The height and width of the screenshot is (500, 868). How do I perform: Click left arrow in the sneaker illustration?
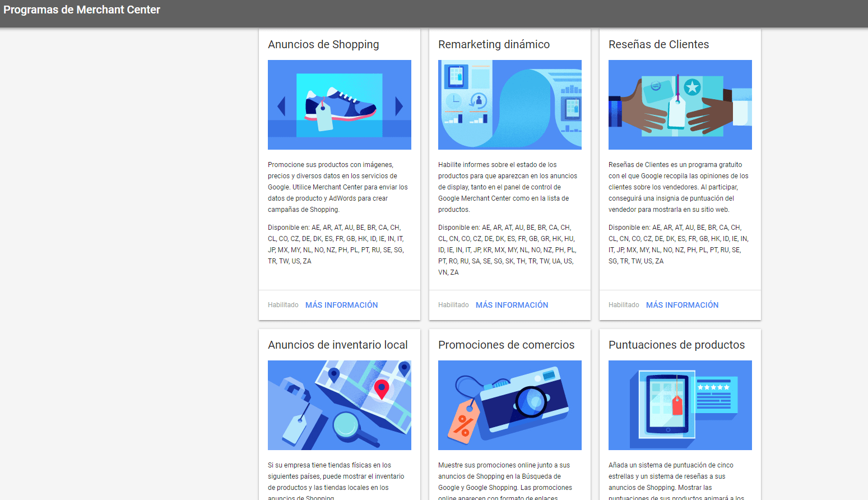click(x=281, y=106)
